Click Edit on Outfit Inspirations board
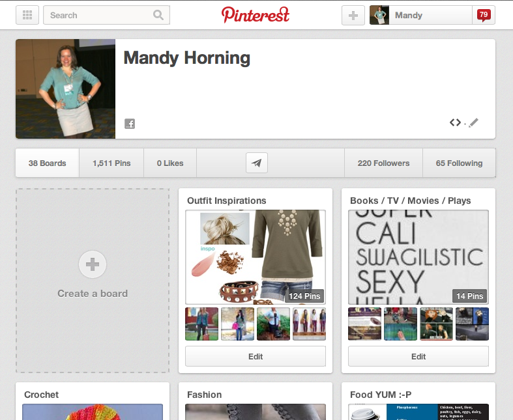 click(x=256, y=357)
